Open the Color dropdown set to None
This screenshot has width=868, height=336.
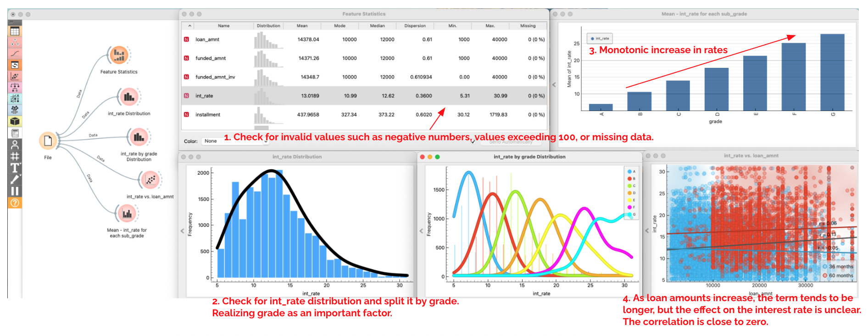(235, 141)
